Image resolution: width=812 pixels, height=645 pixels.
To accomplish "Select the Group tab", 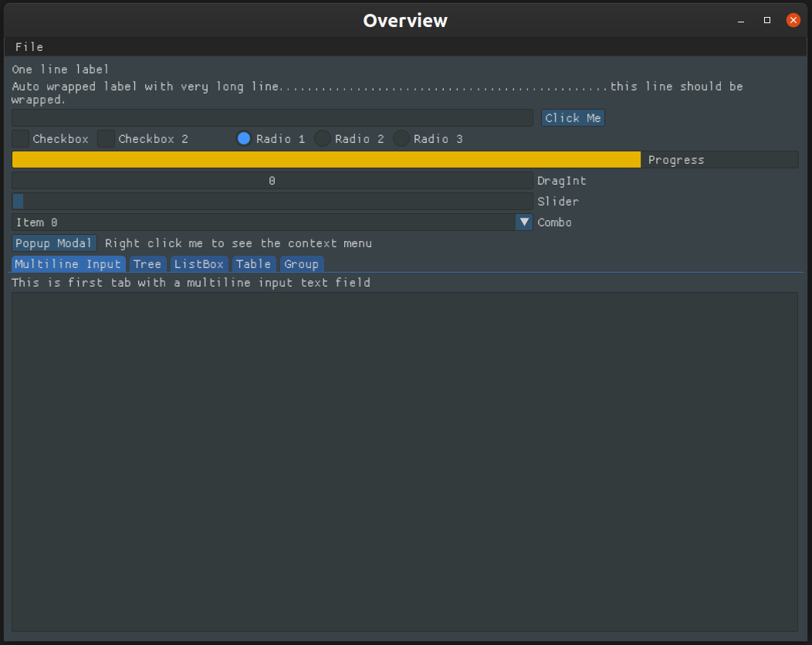I will 301,264.
